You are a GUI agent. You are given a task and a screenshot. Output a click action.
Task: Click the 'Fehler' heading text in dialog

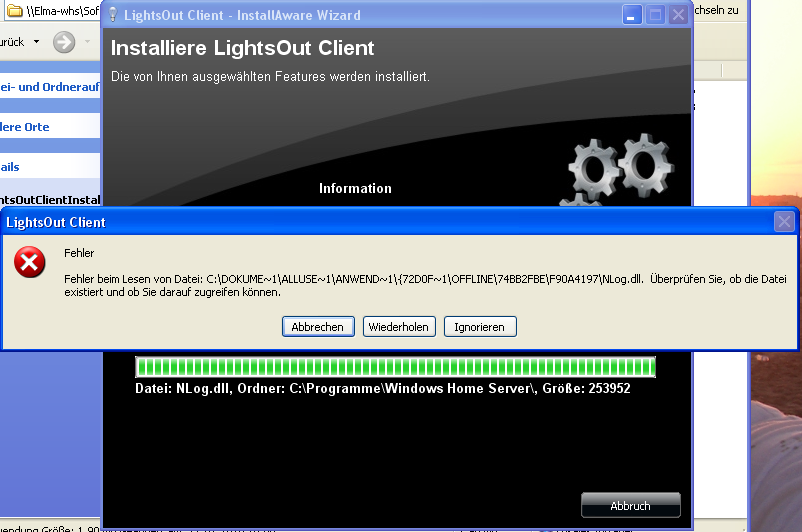point(79,253)
